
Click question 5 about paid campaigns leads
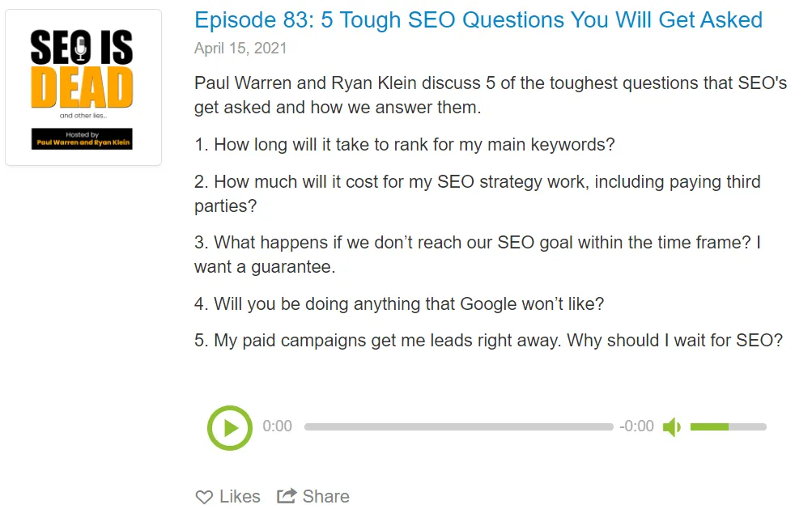pyautogui.click(x=488, y=341)
